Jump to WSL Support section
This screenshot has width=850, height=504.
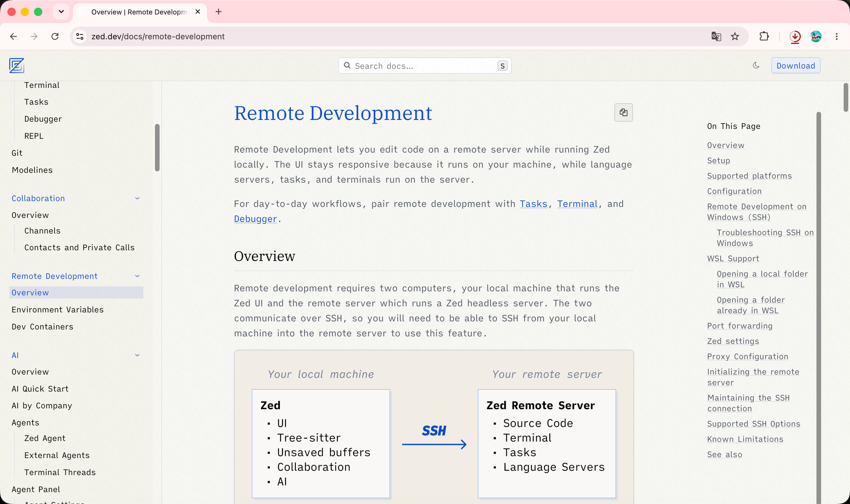pyautogui.click(x=733, y=258)
